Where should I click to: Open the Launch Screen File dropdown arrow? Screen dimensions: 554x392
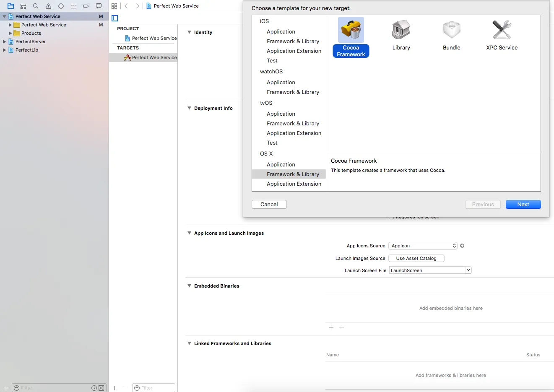click(x=468, y=270)
